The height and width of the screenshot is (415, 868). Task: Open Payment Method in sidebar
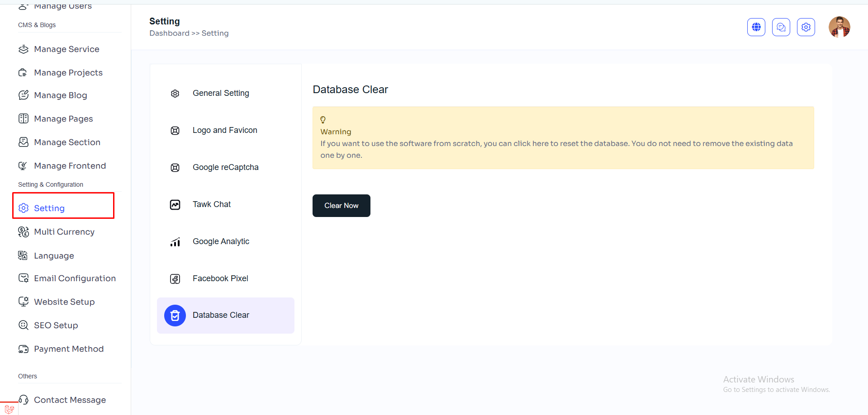69,349
